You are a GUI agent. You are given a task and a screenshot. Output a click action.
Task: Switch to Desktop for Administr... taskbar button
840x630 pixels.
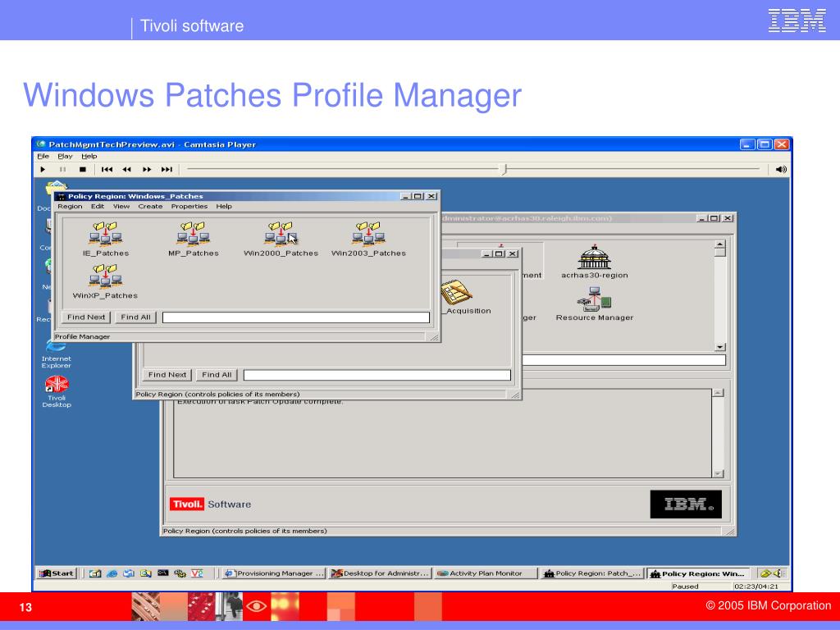(x=380, y=573)
